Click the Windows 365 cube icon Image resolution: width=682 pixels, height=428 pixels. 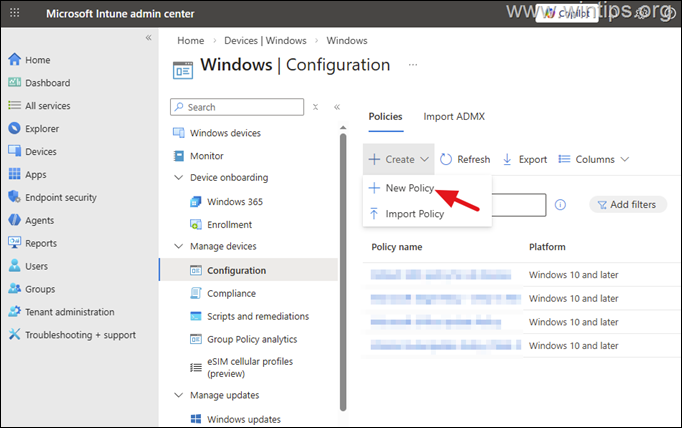(x=196, y=202)
